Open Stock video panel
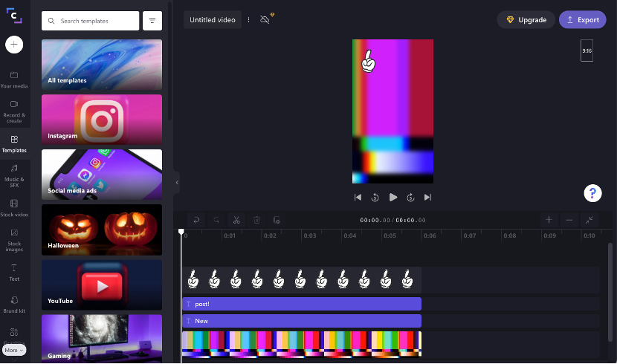The height and width of the screenshot is (364, 617). click(x=14, y=208)
